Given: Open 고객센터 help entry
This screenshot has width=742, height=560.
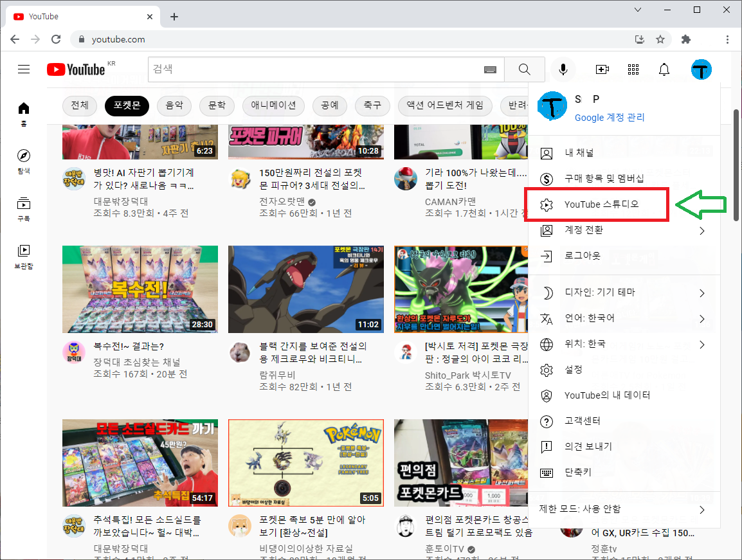Looking at the screenshot, I should point(624,421).
